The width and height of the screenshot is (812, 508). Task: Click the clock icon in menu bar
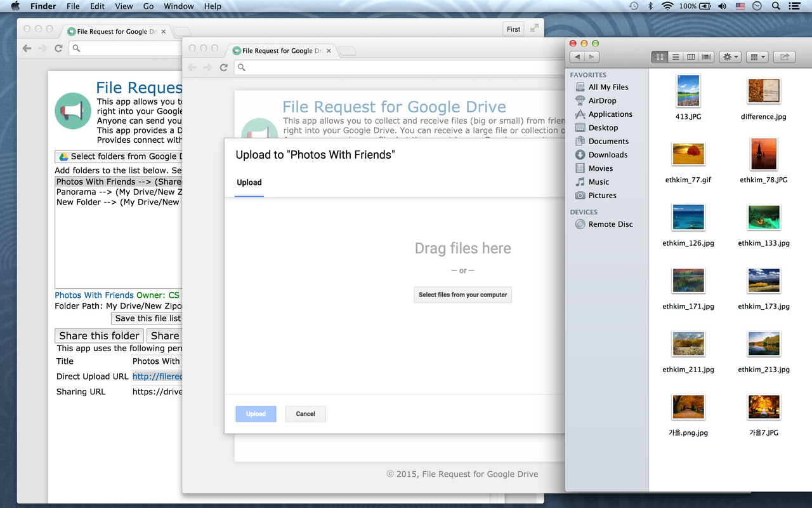pyautogui.click(x=757, y=6)
